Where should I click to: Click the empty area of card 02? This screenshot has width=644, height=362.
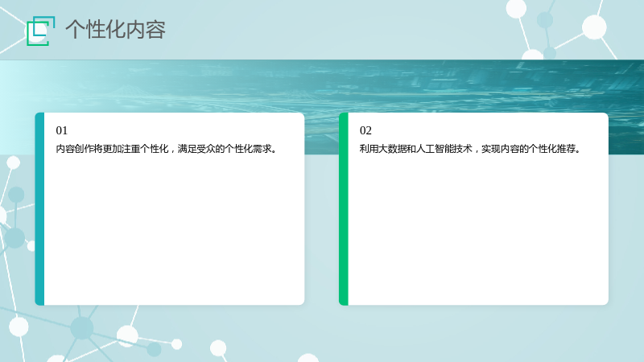coord(478,230)
